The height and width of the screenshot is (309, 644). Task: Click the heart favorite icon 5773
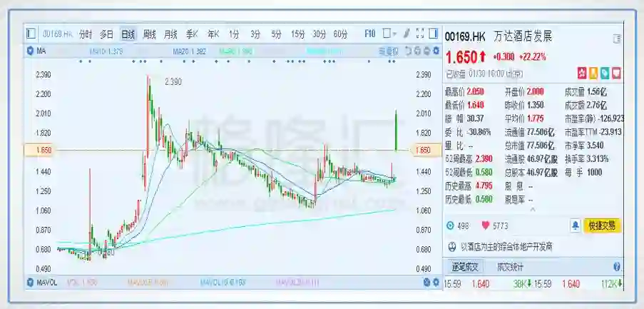click(486, 226)
